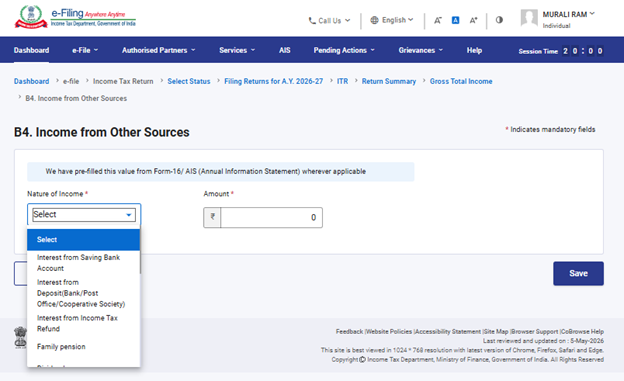Expand the MURALI RAM account menu
This screenshot has width=624, height=381.
point(569,15)
